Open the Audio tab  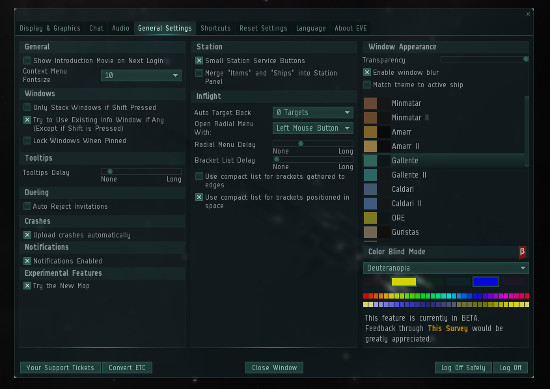[121, 28]
